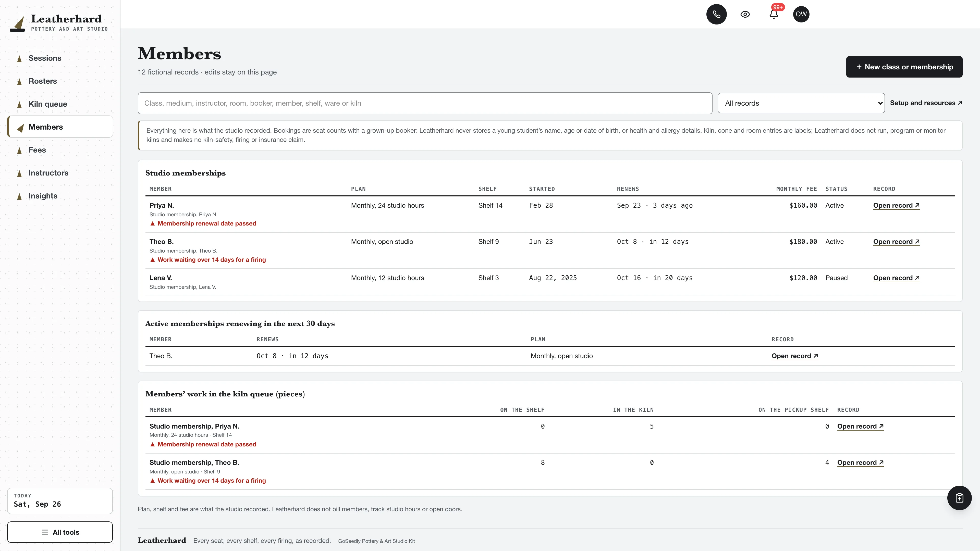Click the Shelf 14 cell
The height and width of the screenshot is (551, 980).
[490, 205]
